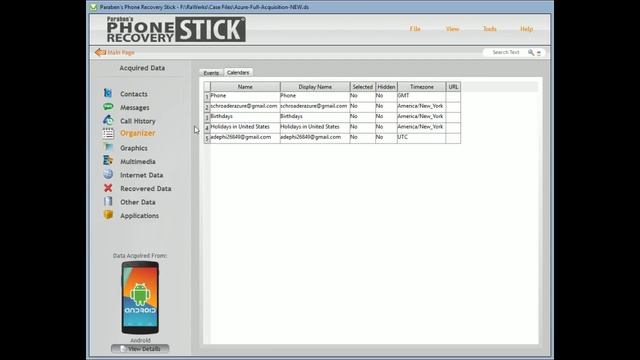
Task: Open search options dropdown arrow
Action: tap(539, 53)
